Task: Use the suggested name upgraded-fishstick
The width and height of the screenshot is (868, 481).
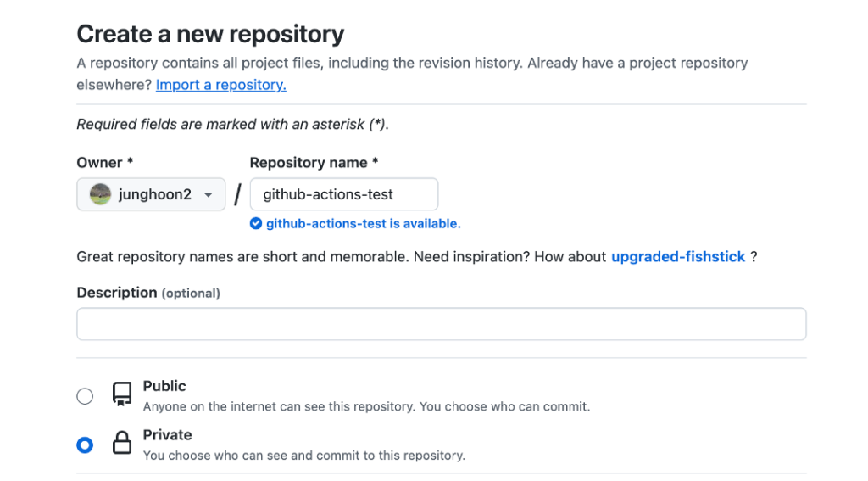Action: coord(677,256)
